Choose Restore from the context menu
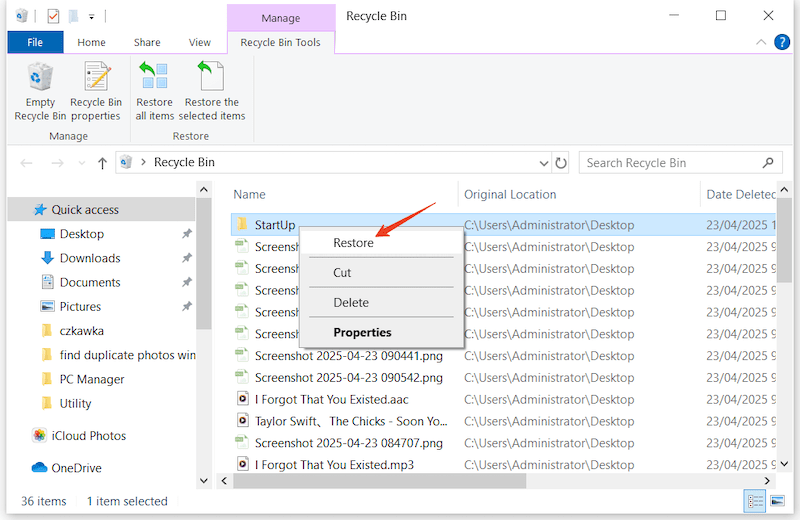Screen dimensions: 800x520 point(353,243)
